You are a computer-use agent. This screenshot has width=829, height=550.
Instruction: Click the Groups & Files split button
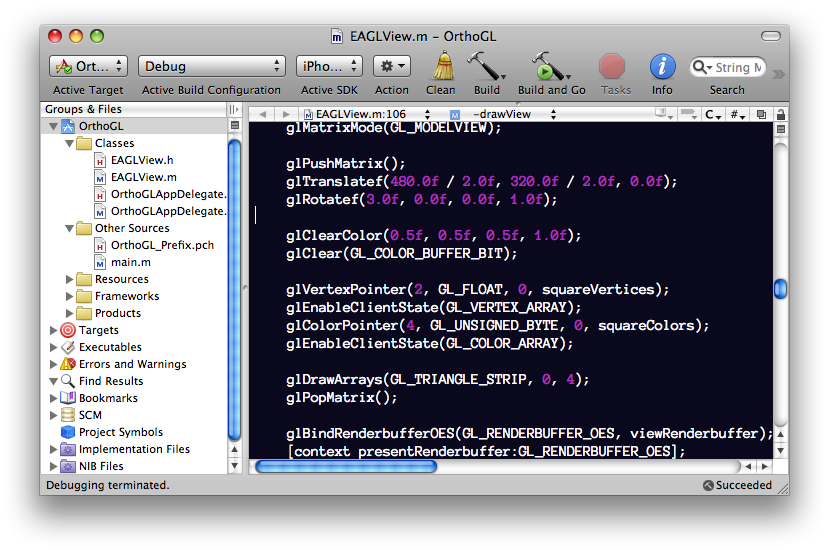click(x=235, y=126)
